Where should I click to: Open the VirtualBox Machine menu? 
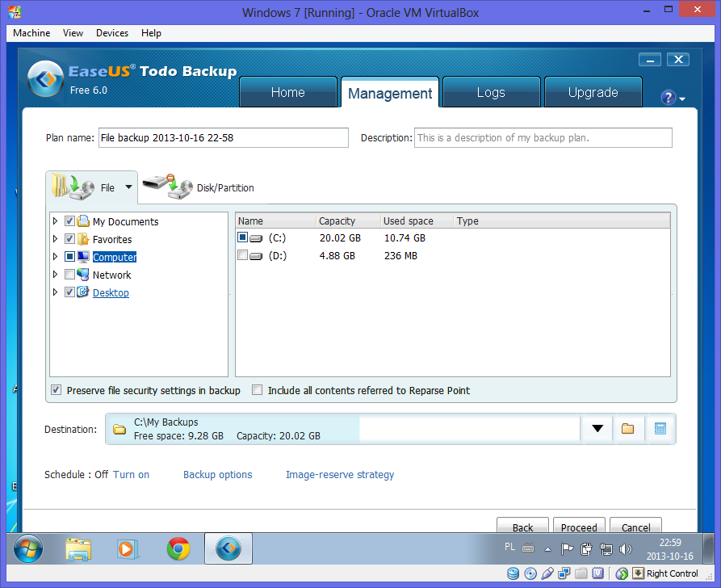pos(31,32)
